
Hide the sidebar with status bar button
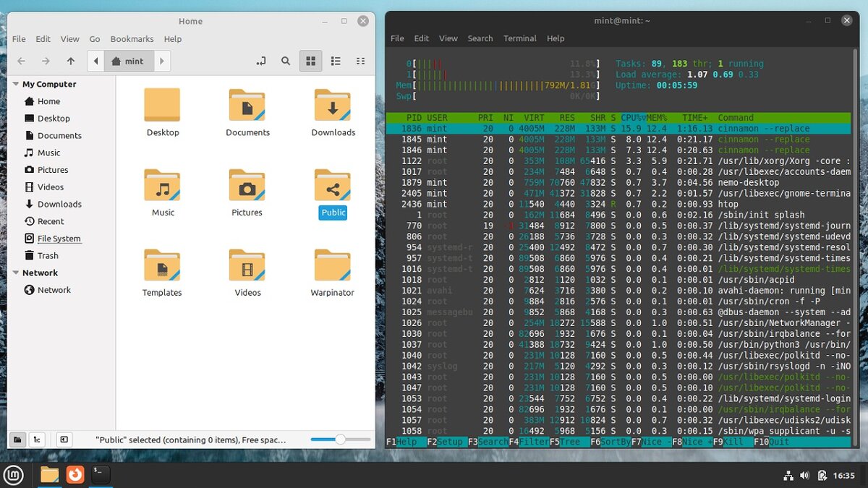pos(64,439)
